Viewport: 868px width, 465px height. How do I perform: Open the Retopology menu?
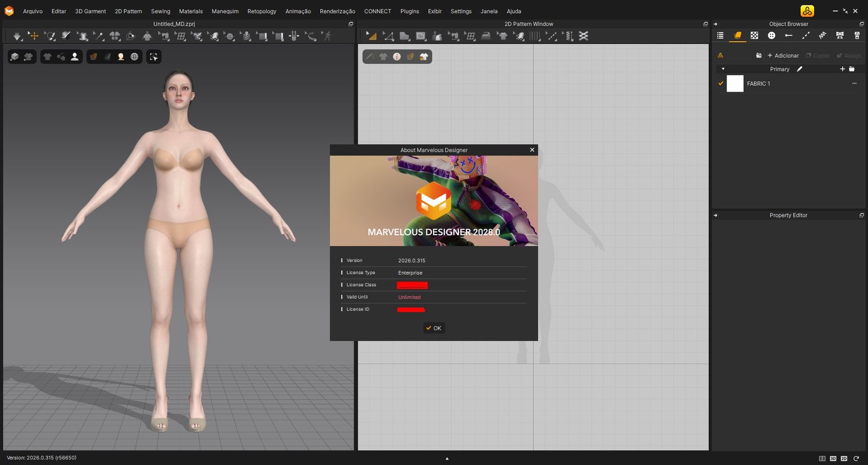(261, 11)
